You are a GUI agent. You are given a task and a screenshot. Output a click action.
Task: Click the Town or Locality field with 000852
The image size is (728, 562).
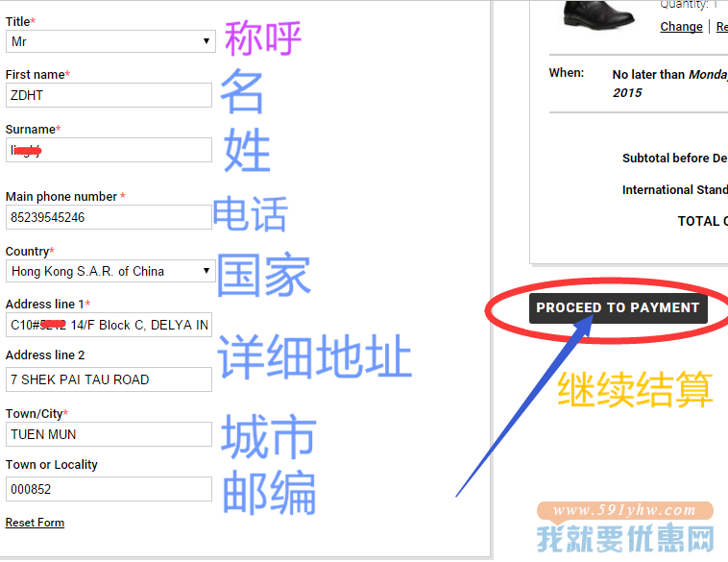point(109,489)
